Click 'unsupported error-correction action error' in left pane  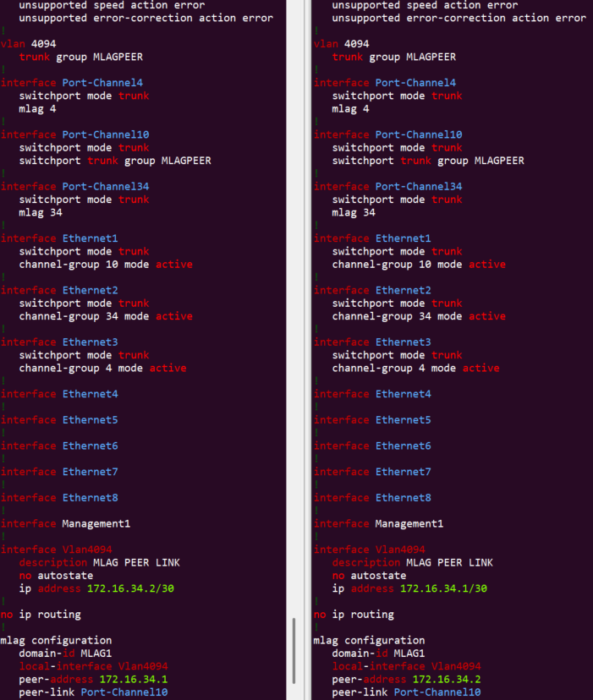pyautogui.click(x=146, y=18)
